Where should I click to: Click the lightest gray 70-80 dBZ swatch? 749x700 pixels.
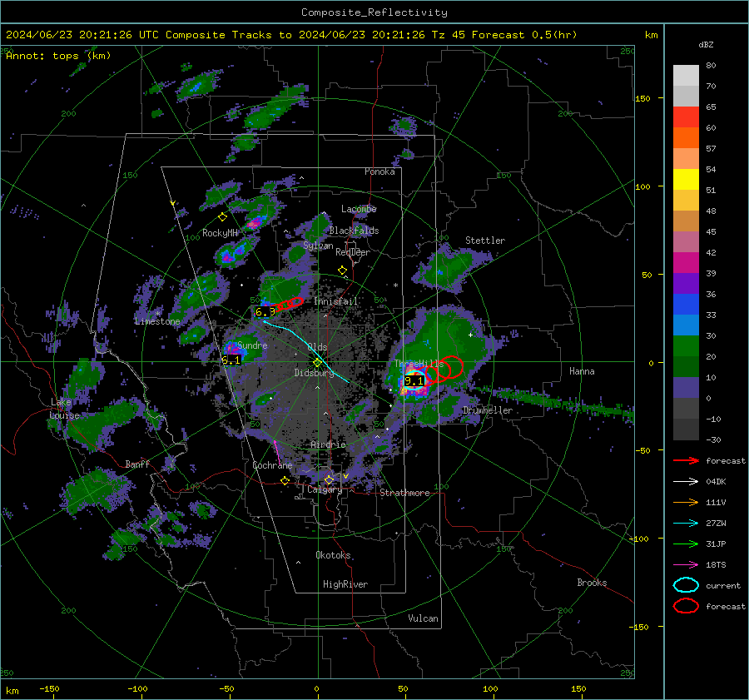tap(686, 76)
